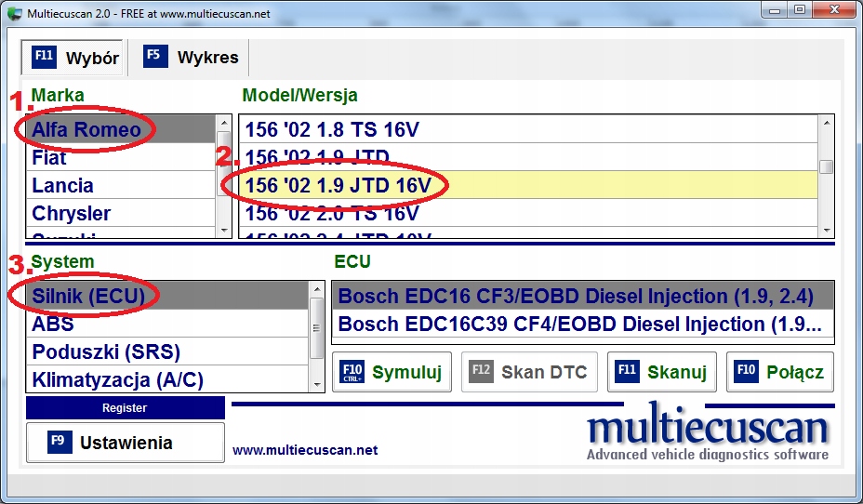
Task: Click the F10 icon on Połącz button
Action: pyautogui.click(x=747, y=371)
